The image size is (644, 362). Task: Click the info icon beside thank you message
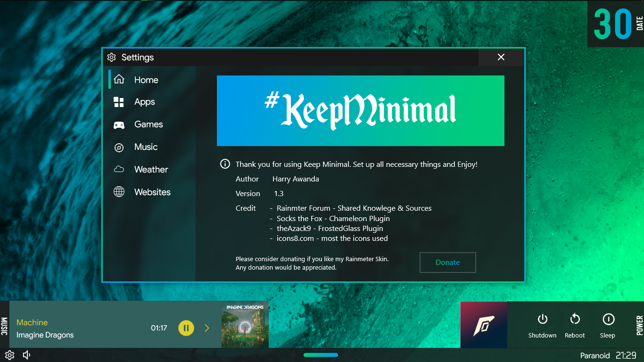225,164
